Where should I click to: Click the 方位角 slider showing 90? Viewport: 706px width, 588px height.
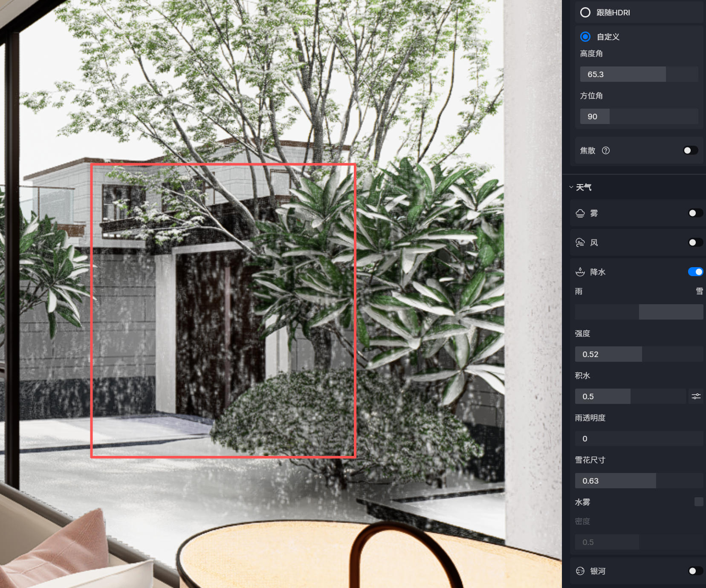[639, 116]
